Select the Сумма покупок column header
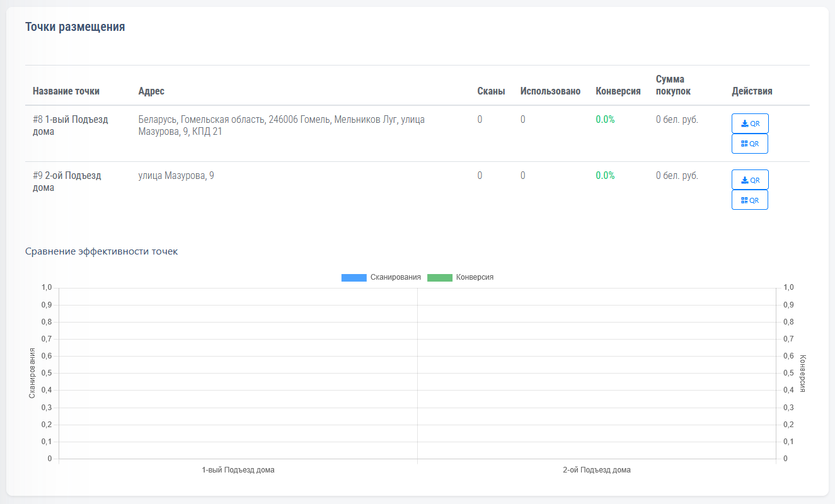835x504 pixels. (x=673, y=85)
